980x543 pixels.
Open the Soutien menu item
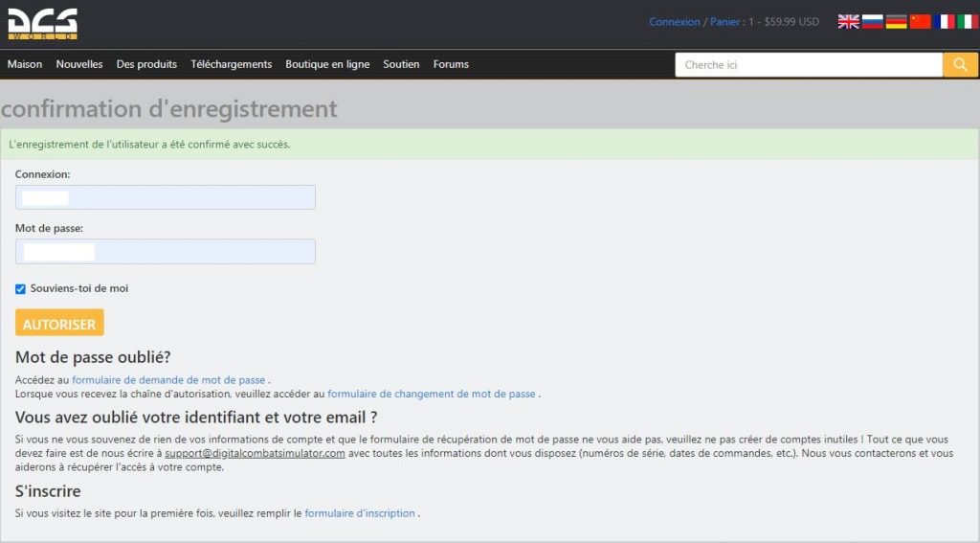(x=401, y=64)
